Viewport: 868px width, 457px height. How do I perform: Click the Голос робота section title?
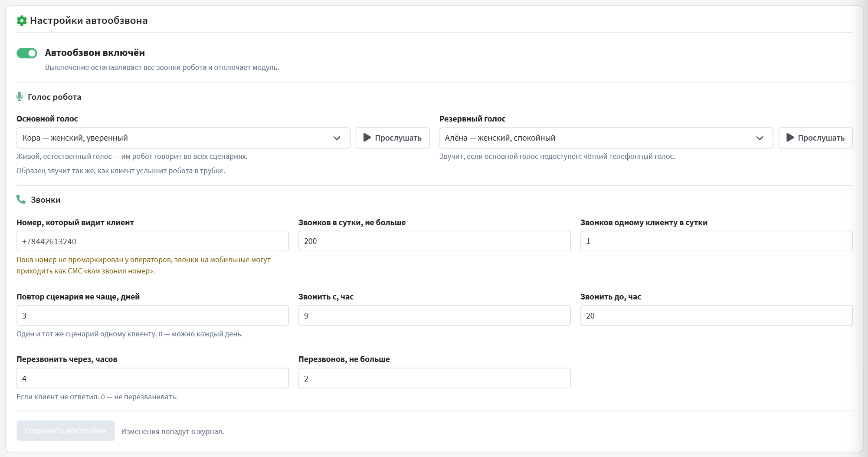55,97
